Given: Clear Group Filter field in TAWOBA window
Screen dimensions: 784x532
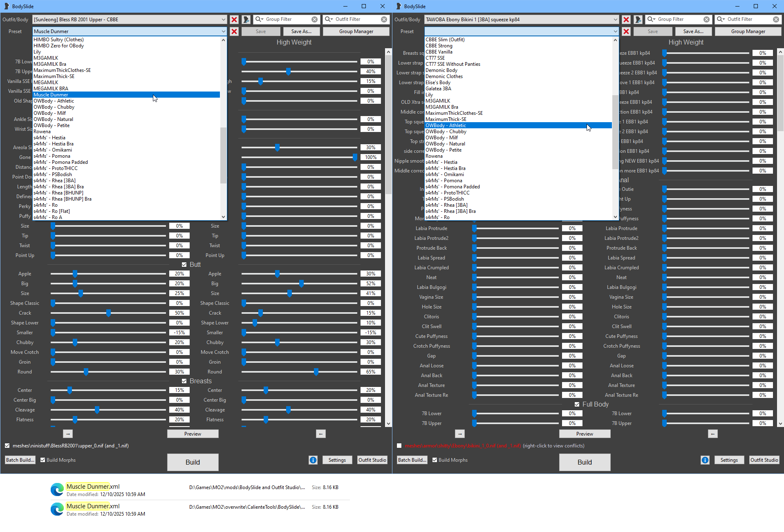Looking at the screenshot, I should (706, 19).
